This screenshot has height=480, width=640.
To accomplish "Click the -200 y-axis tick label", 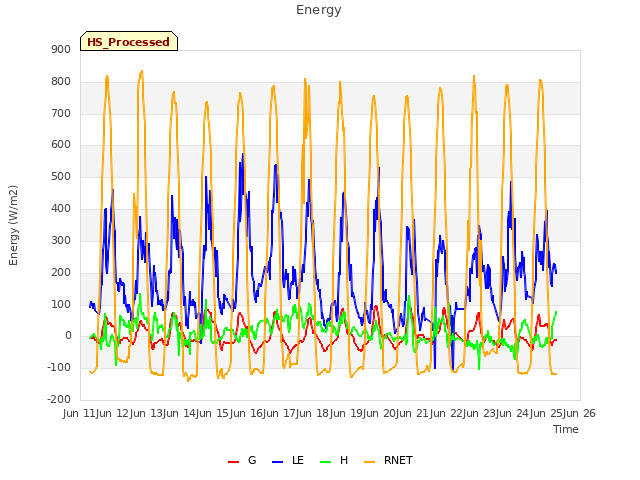I will (x=59, y=399).
